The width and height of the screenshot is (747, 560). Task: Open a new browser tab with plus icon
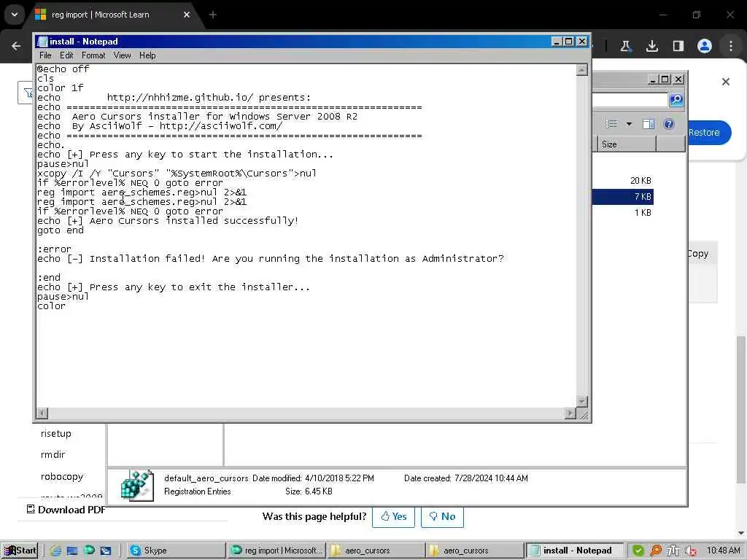pos(213,15)
